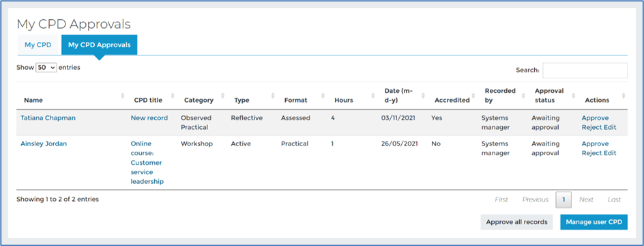
Task: Approve Tatiana Chapman's CPD record
Action: (595, 118)
